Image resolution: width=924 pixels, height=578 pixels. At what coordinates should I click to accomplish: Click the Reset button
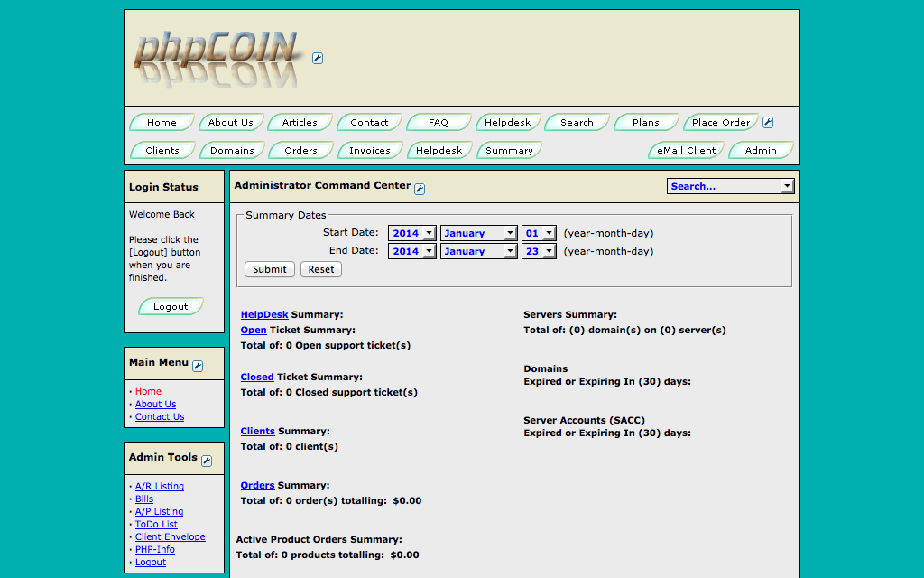click(321, 269)
